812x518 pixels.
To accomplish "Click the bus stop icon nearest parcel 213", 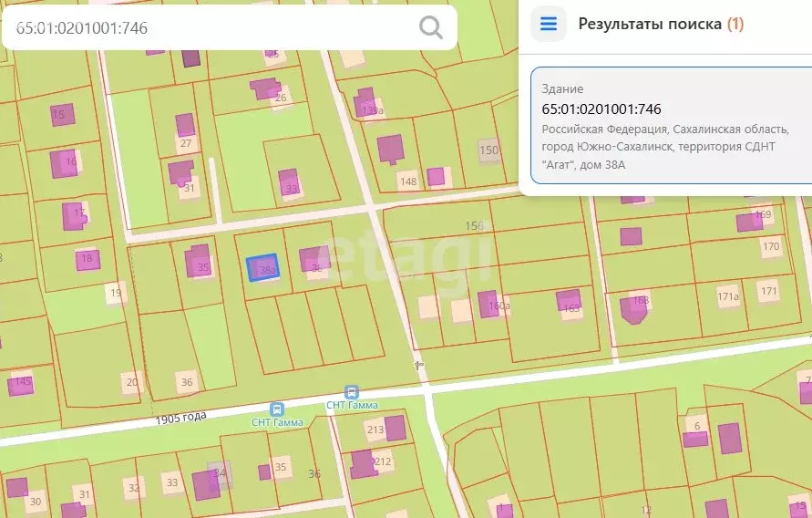I will pyautogui.click(x=352, y=390).
